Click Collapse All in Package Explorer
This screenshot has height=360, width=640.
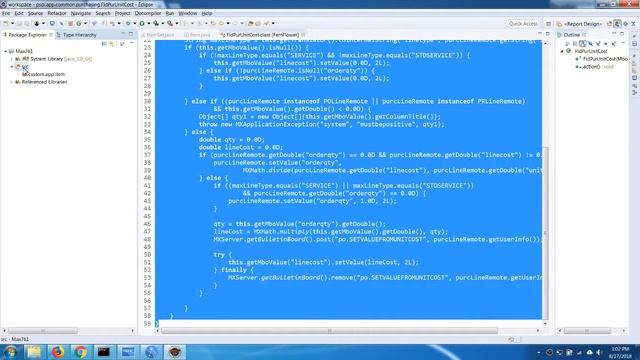[104, 44]
